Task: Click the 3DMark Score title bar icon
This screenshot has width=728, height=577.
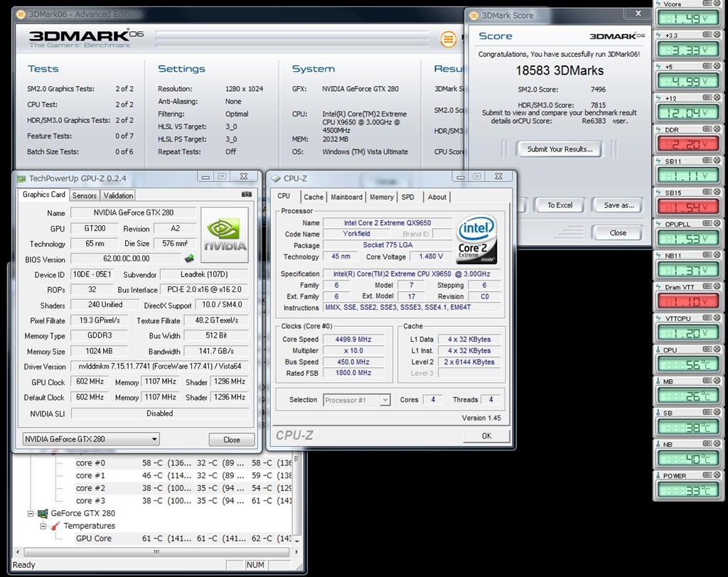Action: 473,16
